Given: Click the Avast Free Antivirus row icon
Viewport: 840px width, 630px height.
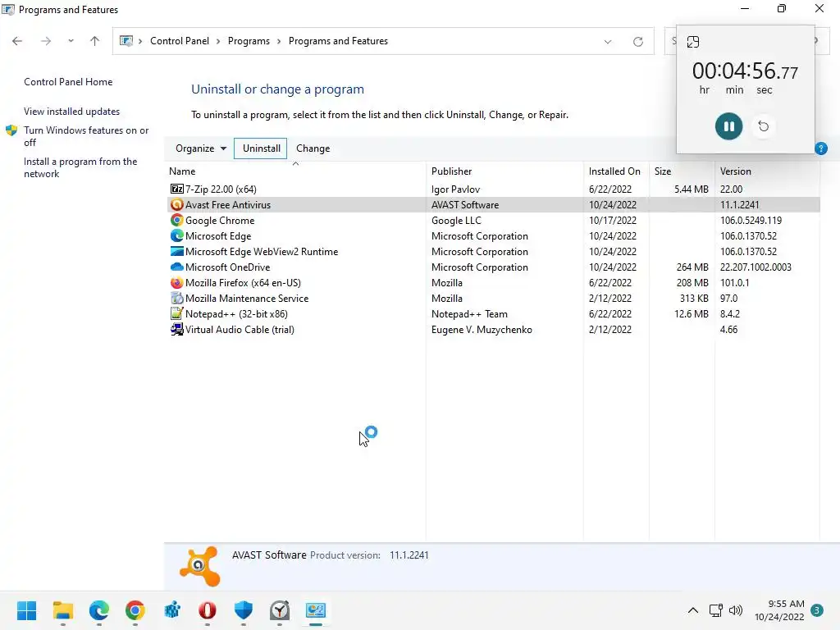Looking at the screenshot, I should pos(177,204).
